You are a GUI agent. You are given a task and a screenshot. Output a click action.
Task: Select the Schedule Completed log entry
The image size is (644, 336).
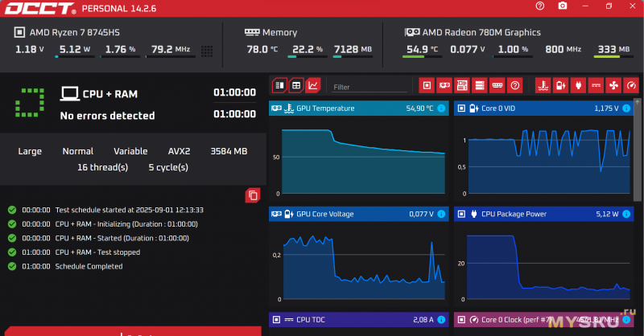65,266
